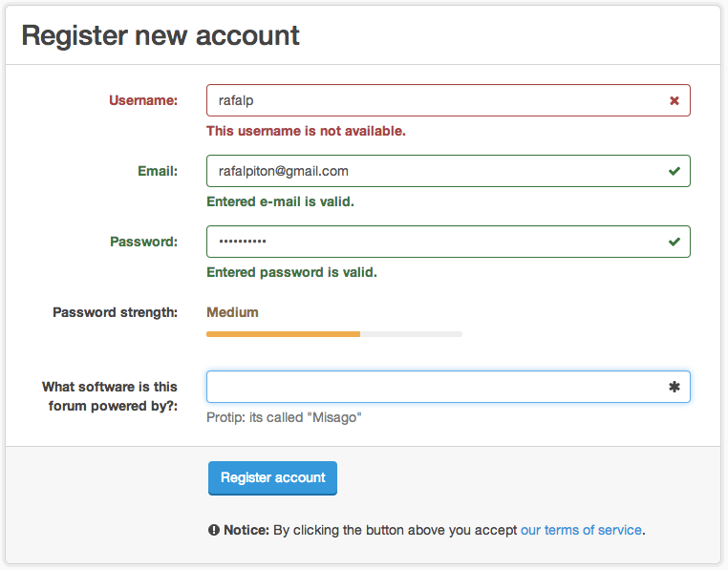Click the 'Entered e-mail is valid' message

click(x=281, y=201)
